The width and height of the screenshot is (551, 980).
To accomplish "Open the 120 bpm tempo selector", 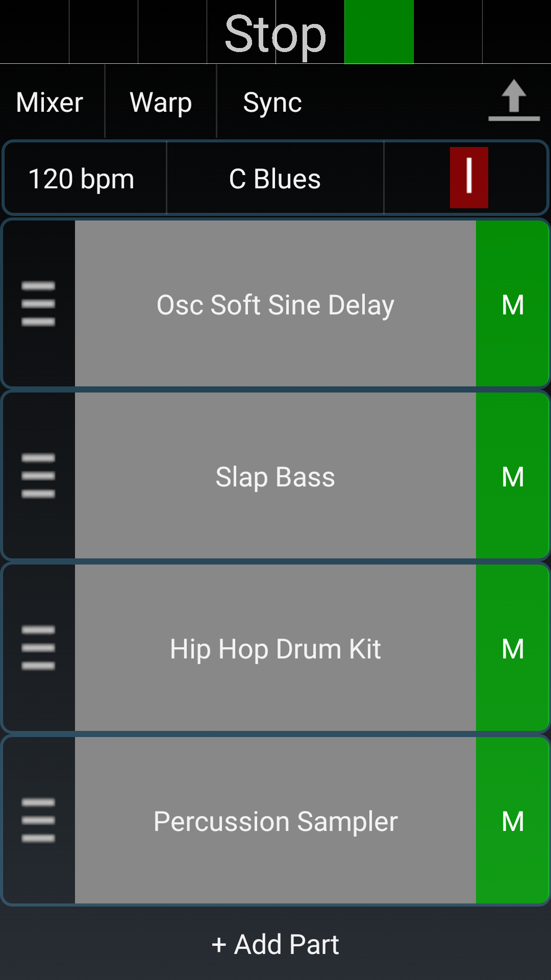I will tap(82, 179).
